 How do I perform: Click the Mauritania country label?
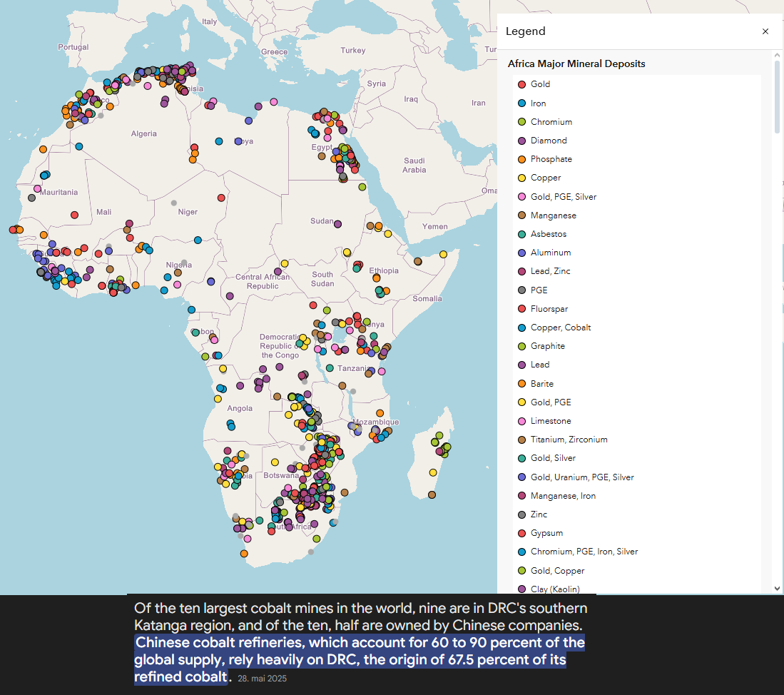[x=59, y=193]
